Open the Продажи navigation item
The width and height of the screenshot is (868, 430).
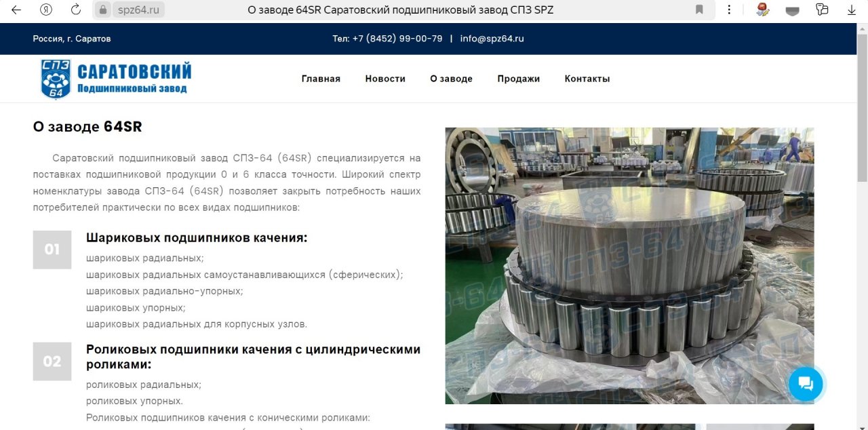coord(518,79)
